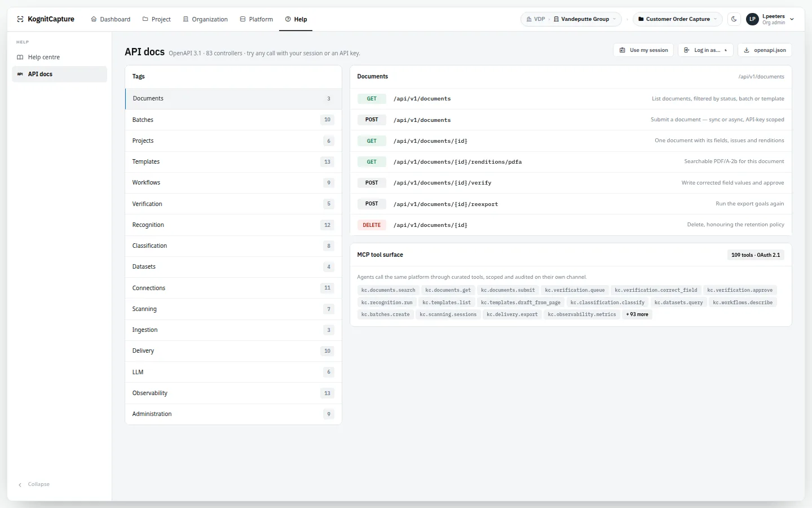Open the Connections tag
Viewport: 812px width, 508px height.
tap(233, 288)
